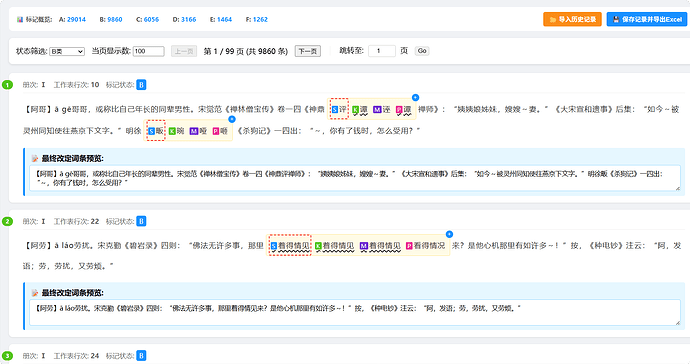Click 保存记录并导出Excel button
This screenshot has height=364, width=690.
click(646, 19)
